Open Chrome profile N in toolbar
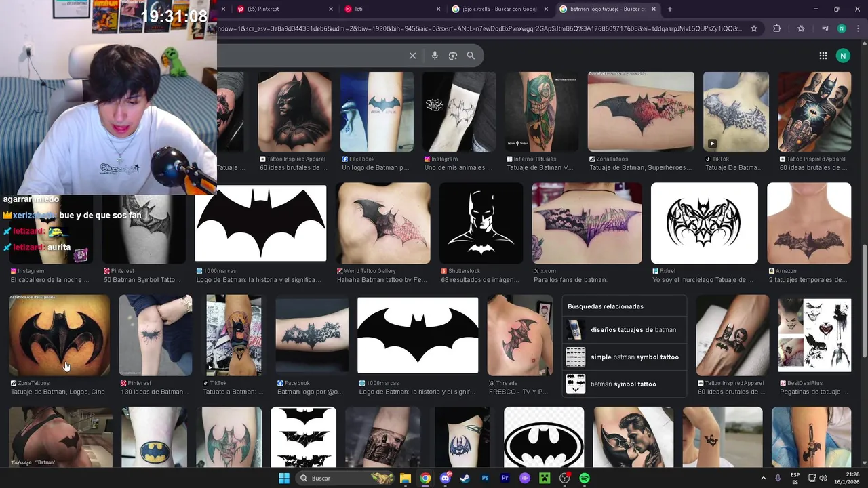 (842, 28)
